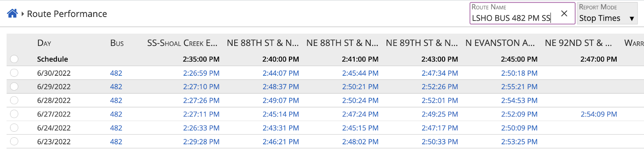Select the 6/28/2022 row radio button
Image resolution: width=644 pixels, height=149 pixels.
14,100
